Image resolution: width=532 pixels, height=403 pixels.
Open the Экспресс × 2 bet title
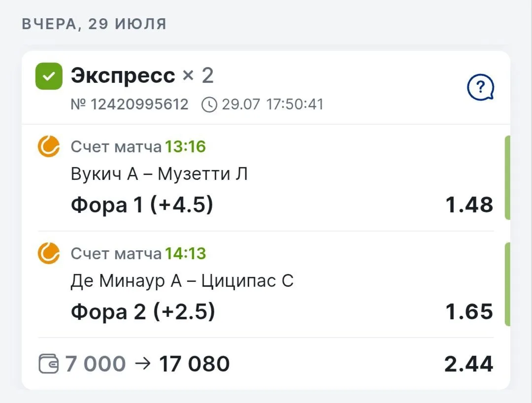(x=142, y=75)
